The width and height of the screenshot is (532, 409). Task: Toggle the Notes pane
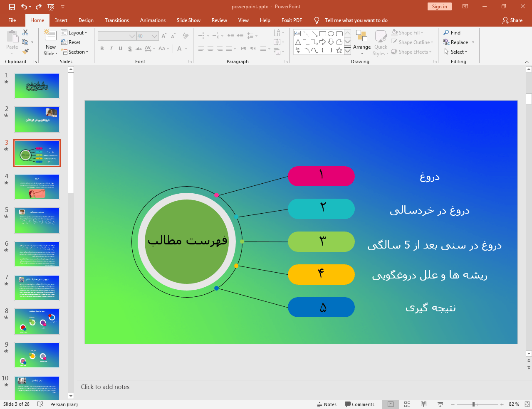[x=327, y=404]
